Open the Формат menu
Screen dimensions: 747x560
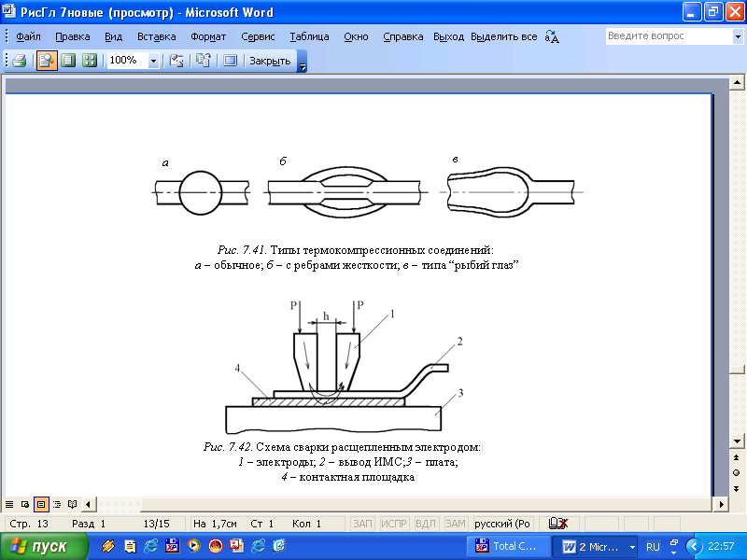[x=208, y=36]
